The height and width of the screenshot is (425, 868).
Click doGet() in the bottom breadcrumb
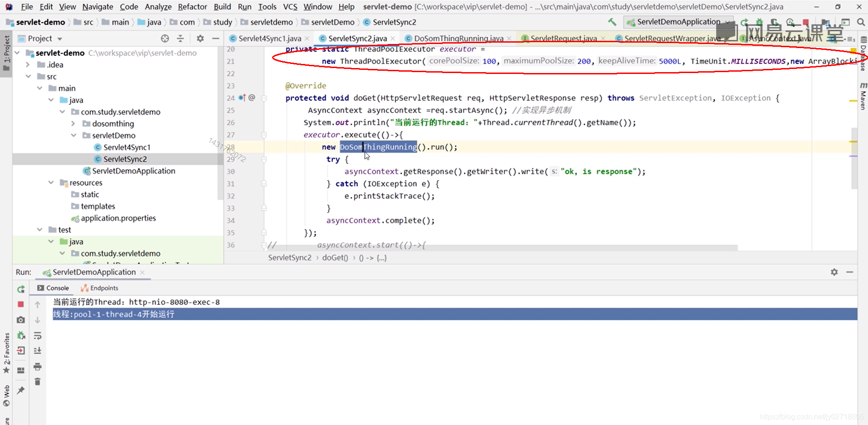click(x=335, y=258)
